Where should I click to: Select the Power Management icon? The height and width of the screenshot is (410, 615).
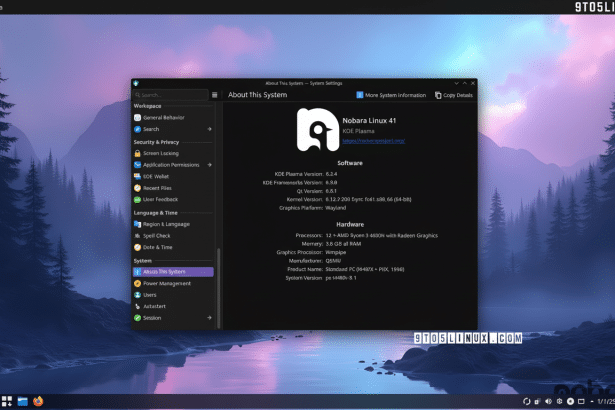coord(137,283)
